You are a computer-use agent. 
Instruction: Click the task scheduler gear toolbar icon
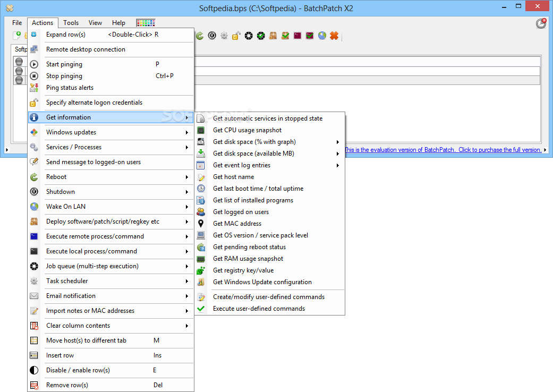[224, 36]
